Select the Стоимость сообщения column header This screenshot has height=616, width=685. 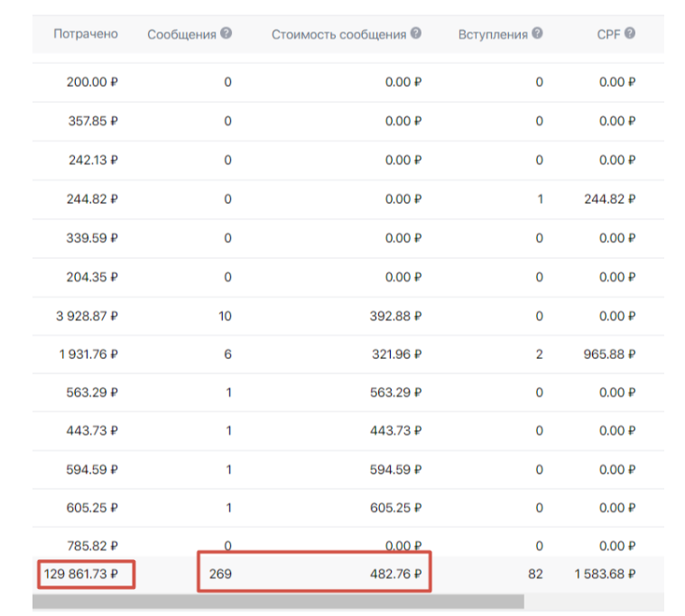[x=339, y=34]
